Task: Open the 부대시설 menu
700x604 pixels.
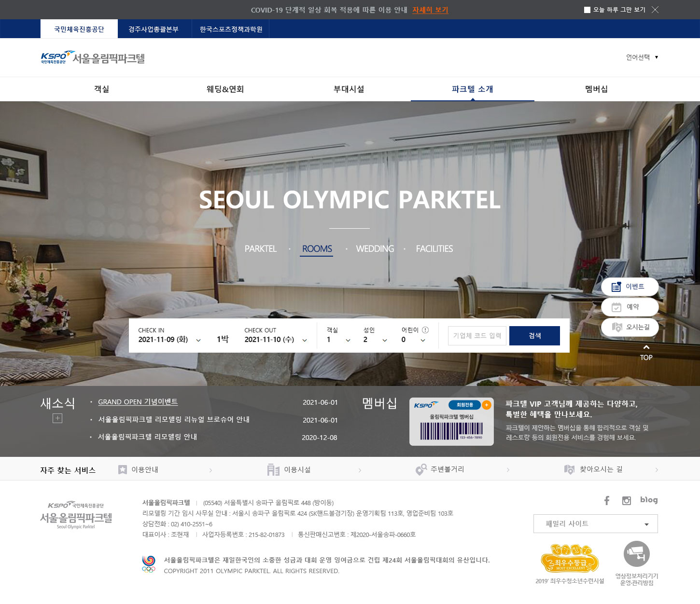Action: 349,89
